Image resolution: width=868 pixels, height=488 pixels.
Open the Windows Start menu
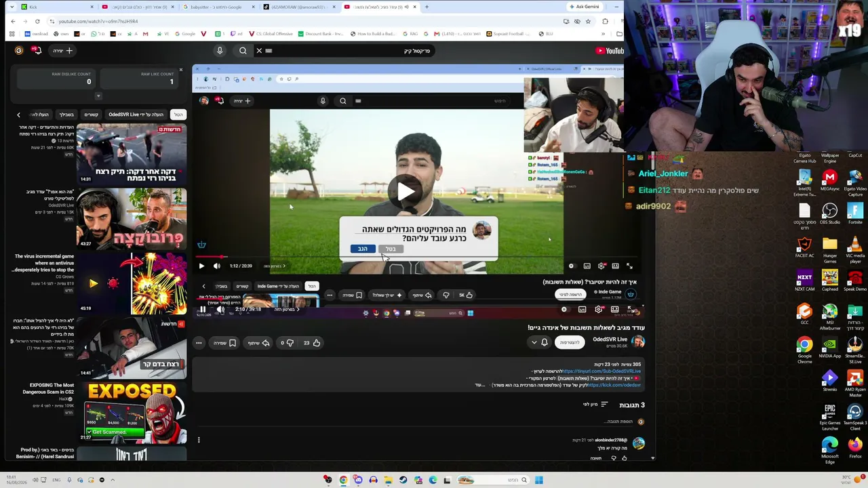point(538,481)
